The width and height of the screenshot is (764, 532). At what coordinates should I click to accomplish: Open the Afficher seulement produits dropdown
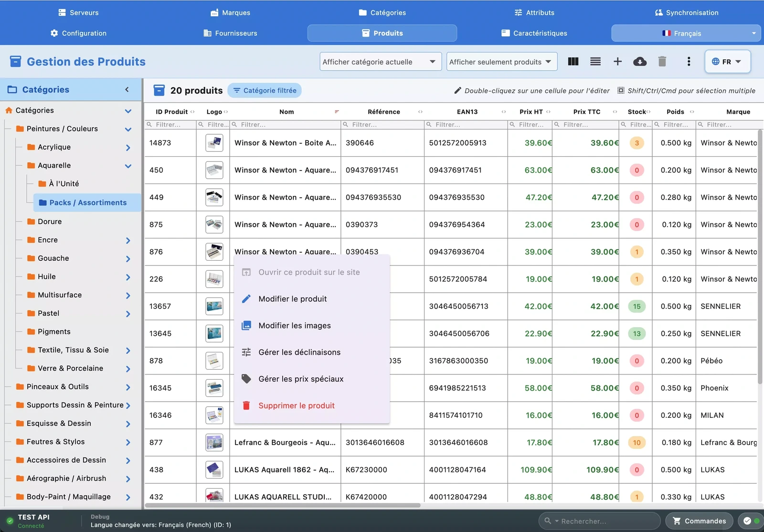501,62
